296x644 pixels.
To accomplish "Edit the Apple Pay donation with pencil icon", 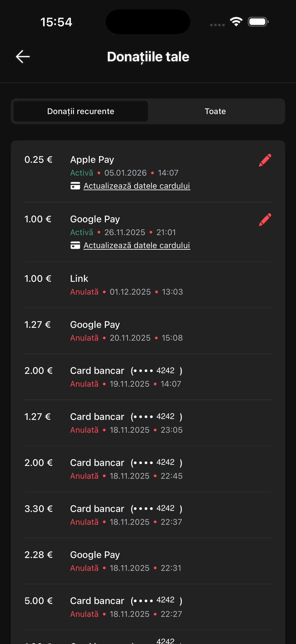I will pos(265,160).
